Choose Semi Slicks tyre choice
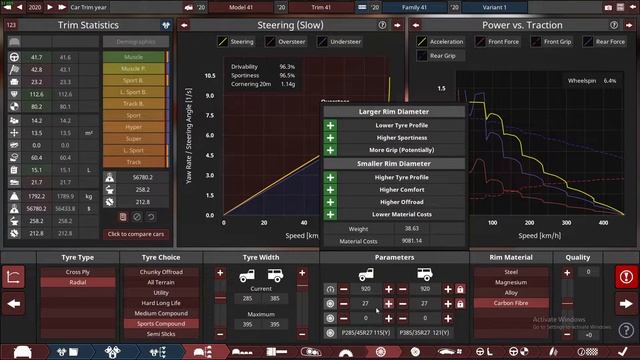This screenshot has width=640, height=360. click(x=161, y=334)
